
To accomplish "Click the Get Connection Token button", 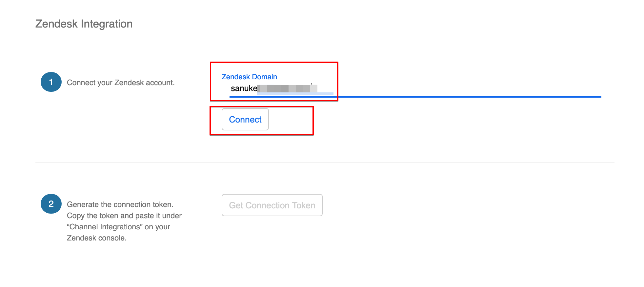I will coord(272,205).
